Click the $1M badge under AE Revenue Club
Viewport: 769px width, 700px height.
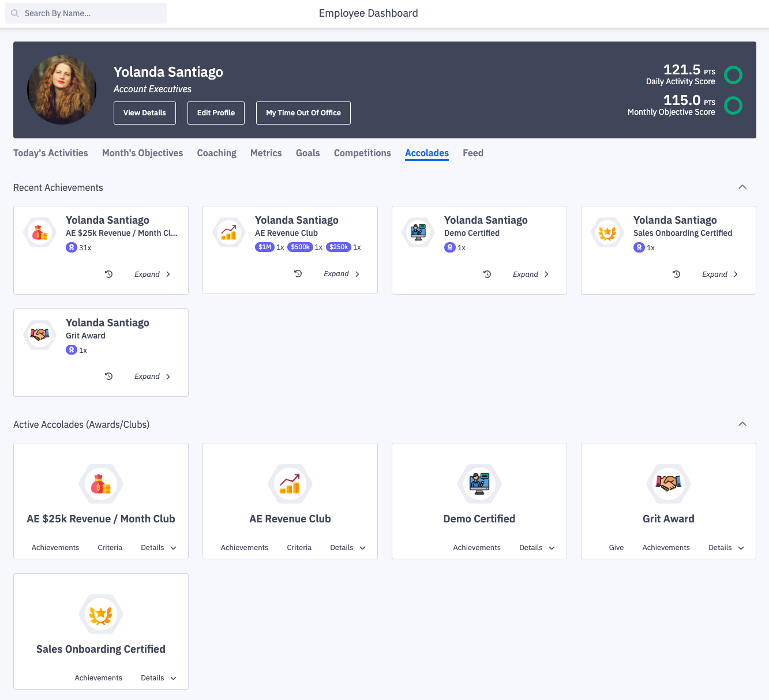point(265,247)
